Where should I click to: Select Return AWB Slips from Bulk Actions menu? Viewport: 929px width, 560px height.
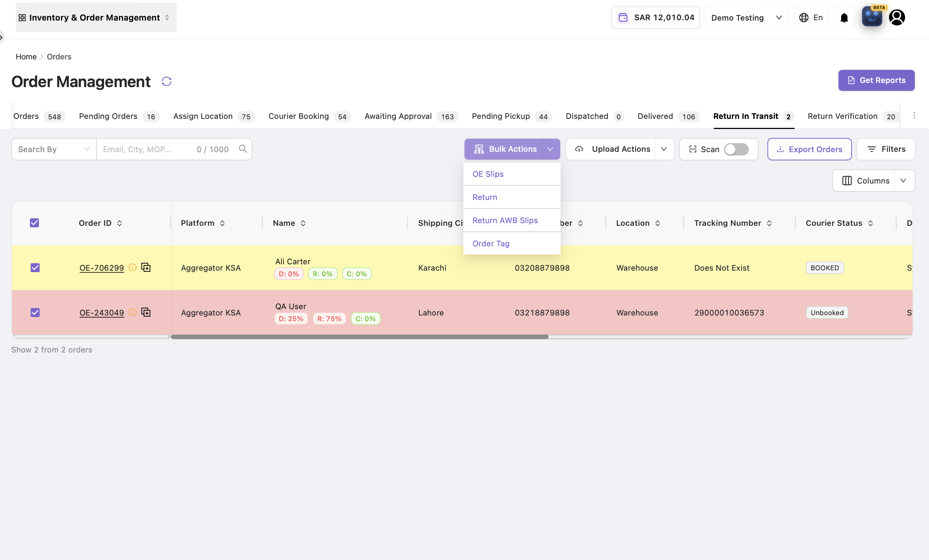pos(505,220)
